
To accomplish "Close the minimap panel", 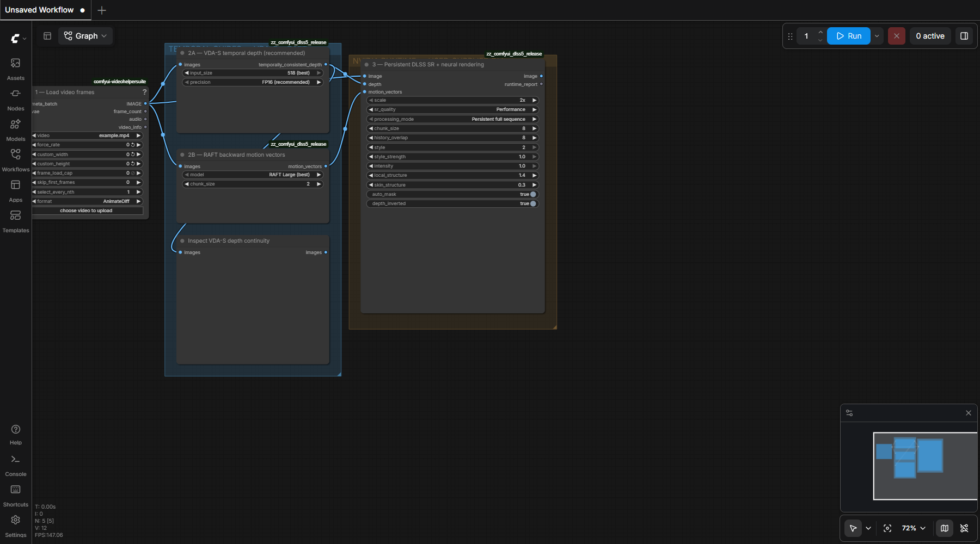I will (x=968, y=413).
